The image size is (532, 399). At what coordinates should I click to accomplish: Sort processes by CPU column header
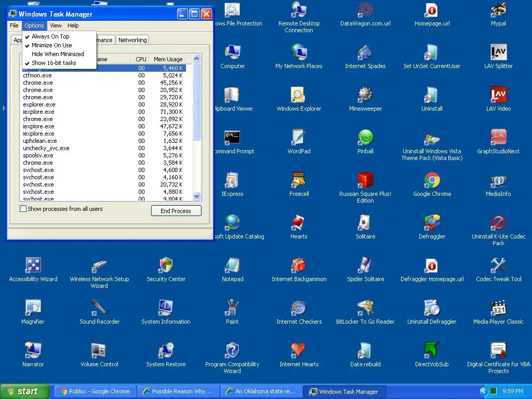click(140, 59)
